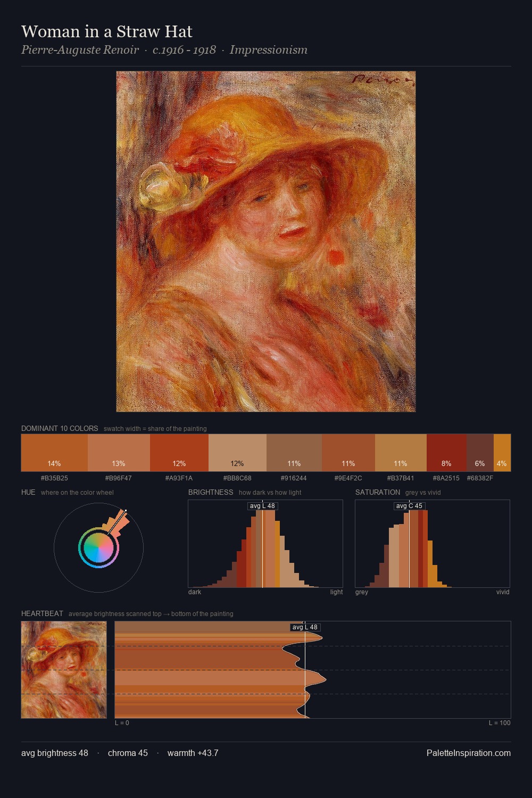Select the #B96F47 swatch at 13%

click(119, 453)
